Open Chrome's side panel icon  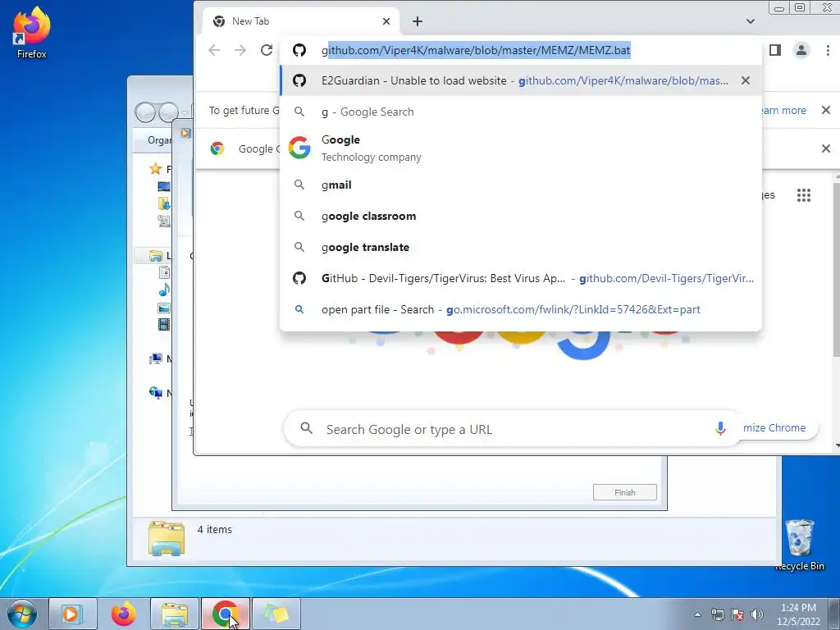[775, 50]
